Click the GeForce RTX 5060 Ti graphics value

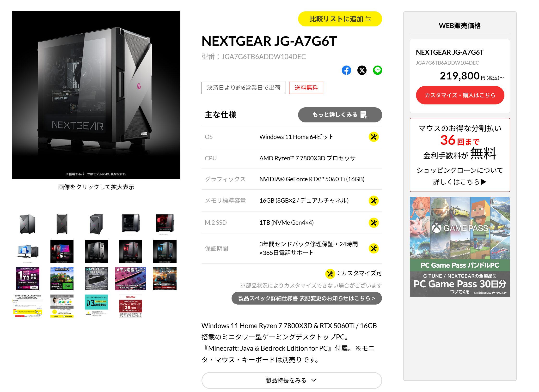[312, 179]
